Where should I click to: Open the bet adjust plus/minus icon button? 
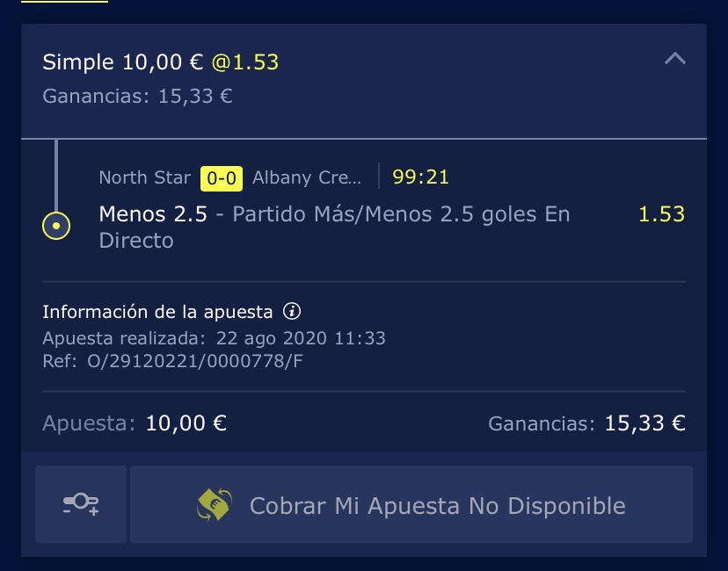tap(81, 504)
